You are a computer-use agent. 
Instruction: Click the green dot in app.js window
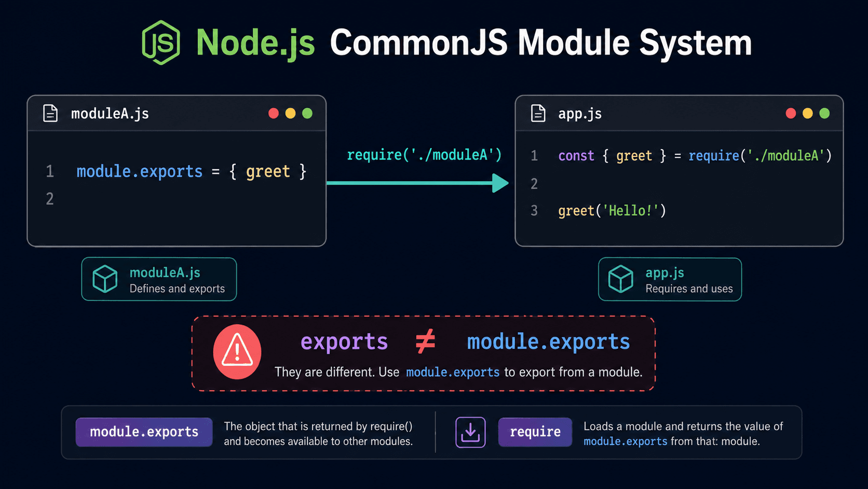pyautogui.click(x=824, y=113)
